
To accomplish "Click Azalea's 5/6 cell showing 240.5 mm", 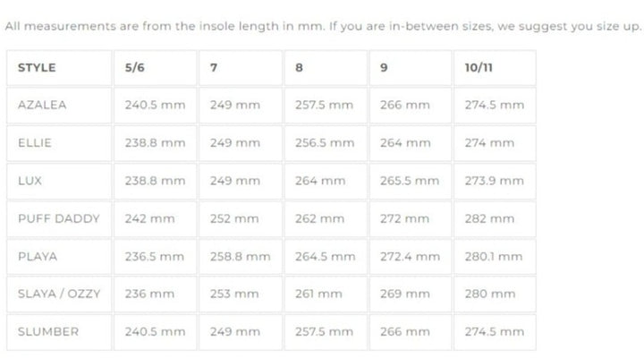I will [x=155, y=105].
